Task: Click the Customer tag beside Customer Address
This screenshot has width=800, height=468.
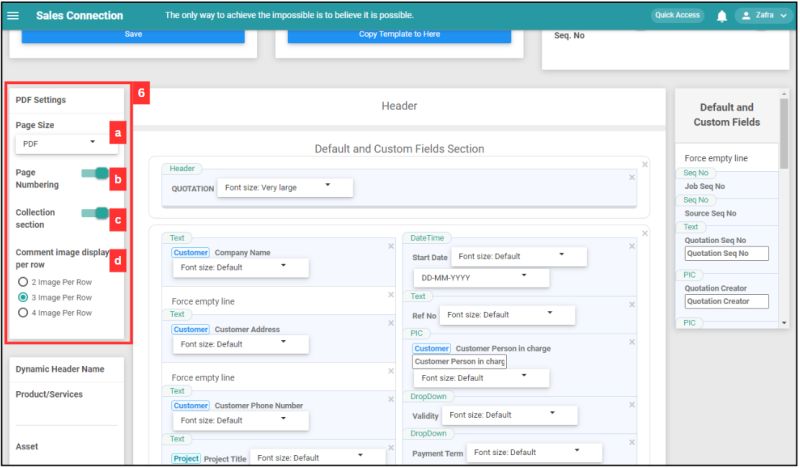Action: (190, 329)
